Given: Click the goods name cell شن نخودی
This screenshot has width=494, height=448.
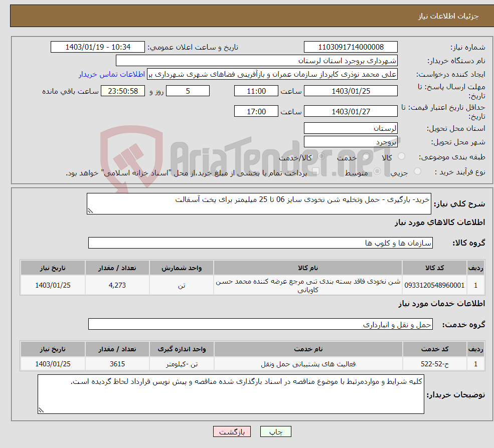Looking at the screenshot, I should [308, 285].
